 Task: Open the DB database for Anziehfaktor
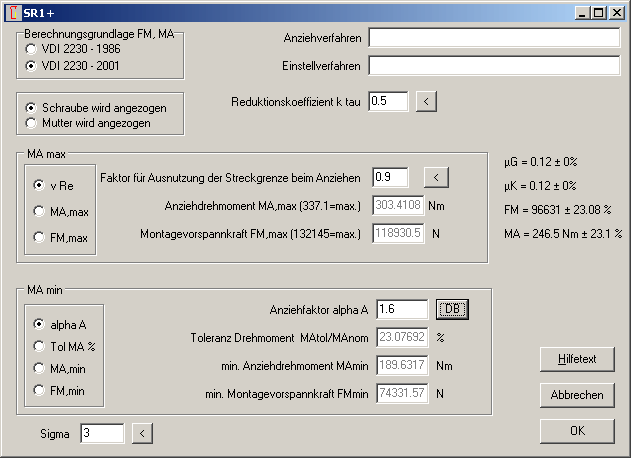coord(452,309)
